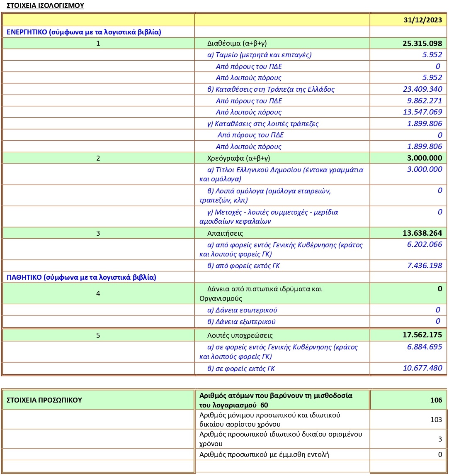Image resolution: width=449 pixels, height=476 pixels.
Task: Pick the cell showing 13.547.069
Action: pyautogui.click(x=422, y=112)
